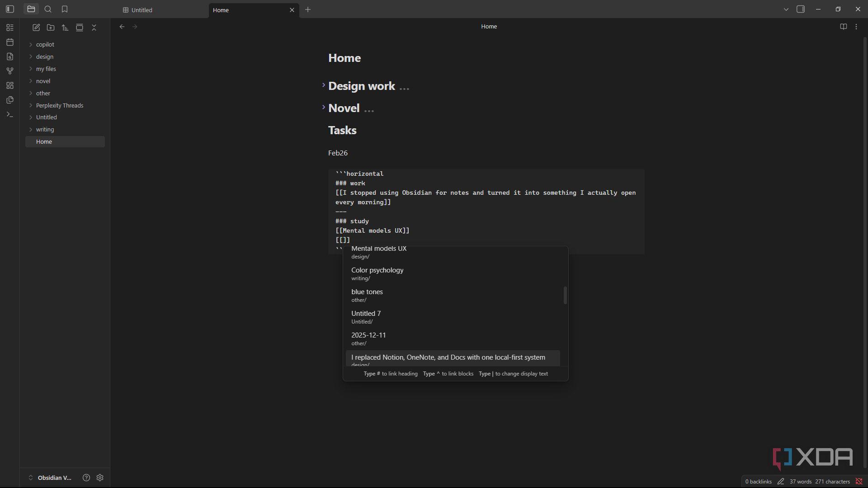Open the daily note calendar ribbon icon

10,42
